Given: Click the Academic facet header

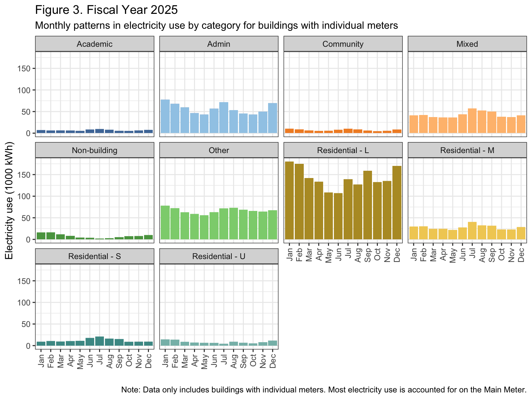Looking at the screenshot, I should [x=95, y=44].
